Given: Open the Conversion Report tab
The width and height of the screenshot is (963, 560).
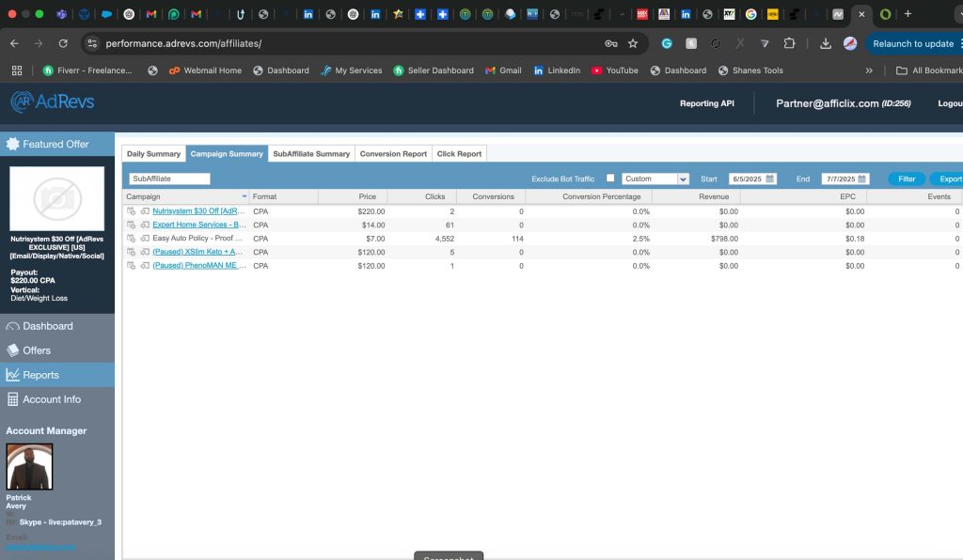Looking at the screenshot, I should [x=393, y=153].
